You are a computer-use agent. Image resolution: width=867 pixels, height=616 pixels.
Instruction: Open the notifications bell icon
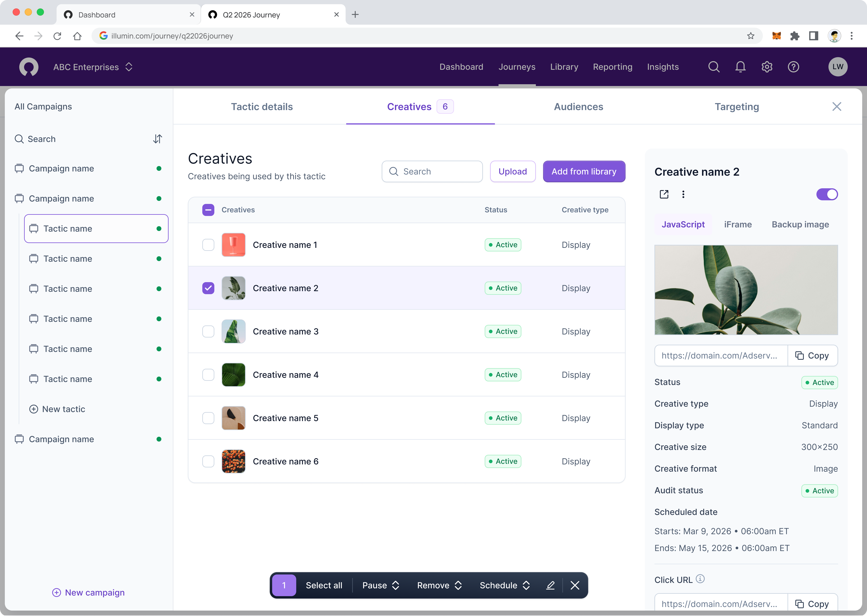point(740,67)
